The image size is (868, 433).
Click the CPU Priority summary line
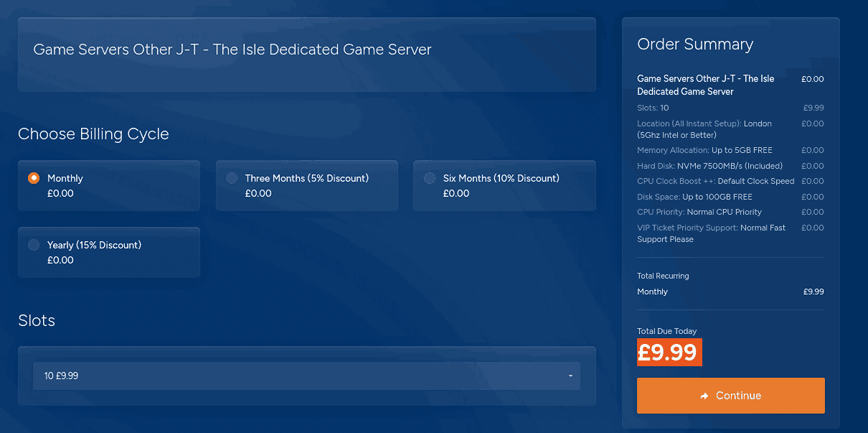click(699, 212)
